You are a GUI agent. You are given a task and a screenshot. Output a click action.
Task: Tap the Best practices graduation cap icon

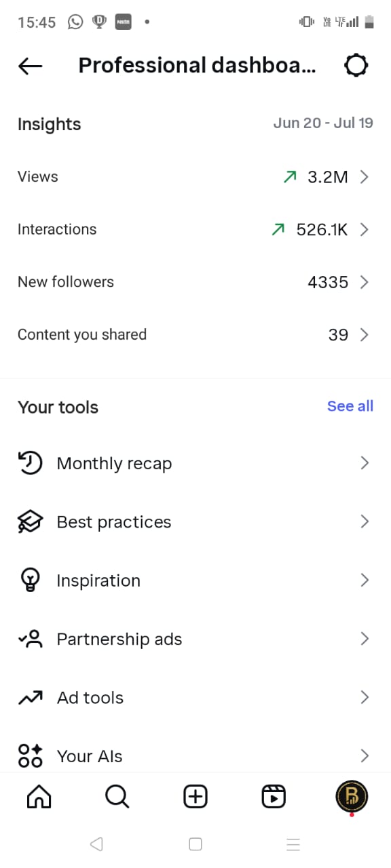(x=30, y=521)
